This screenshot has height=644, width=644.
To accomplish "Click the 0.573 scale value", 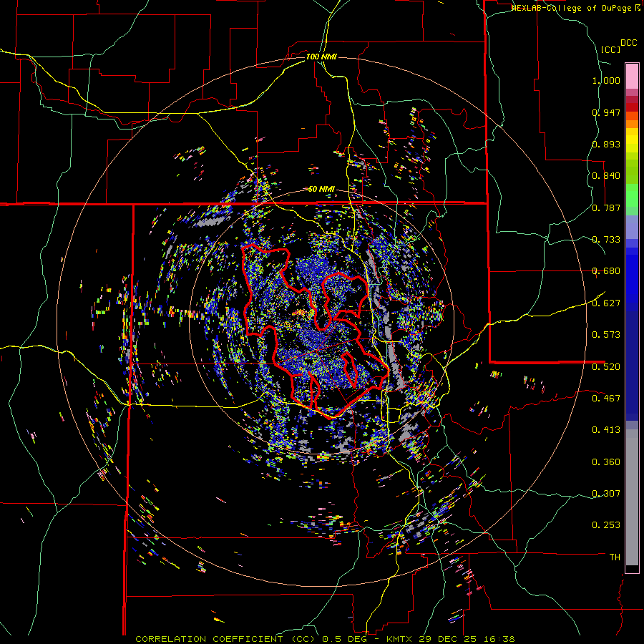I will coord(606,334).
